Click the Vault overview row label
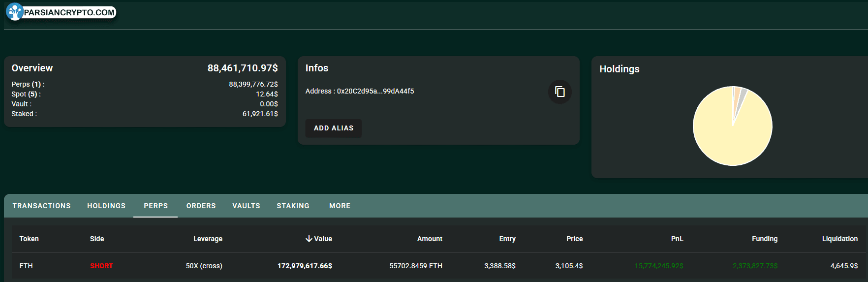This screenshot has width=868, height=282. point(22,104)
